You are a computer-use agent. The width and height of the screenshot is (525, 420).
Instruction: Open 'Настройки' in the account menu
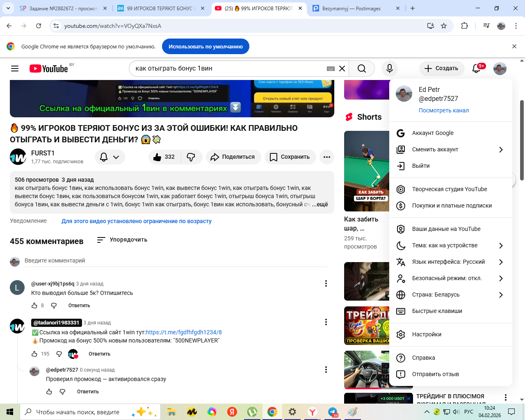click(x=451, y=334)
